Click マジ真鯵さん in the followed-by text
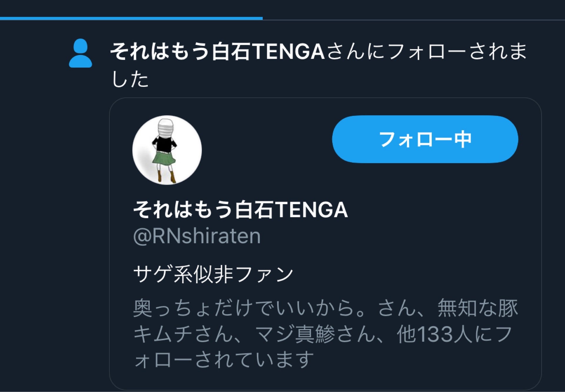Viewport: 565px width, 392px height. (x=315, y=334)
